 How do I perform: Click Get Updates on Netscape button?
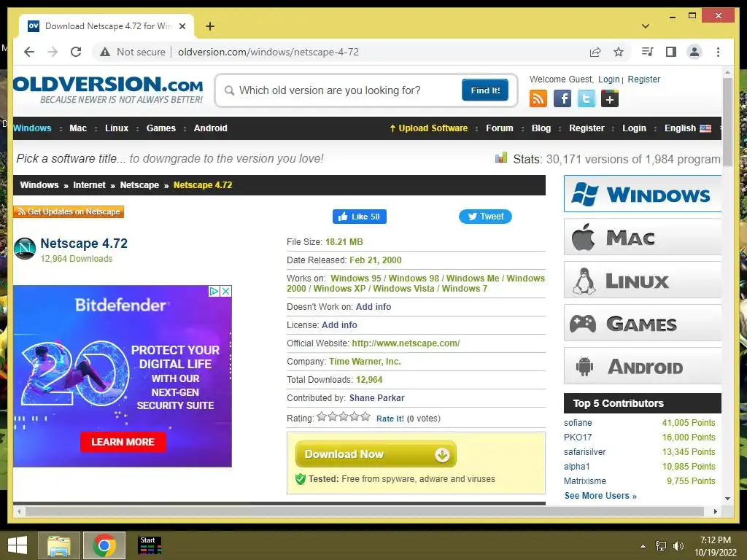(x=69, y=211)
